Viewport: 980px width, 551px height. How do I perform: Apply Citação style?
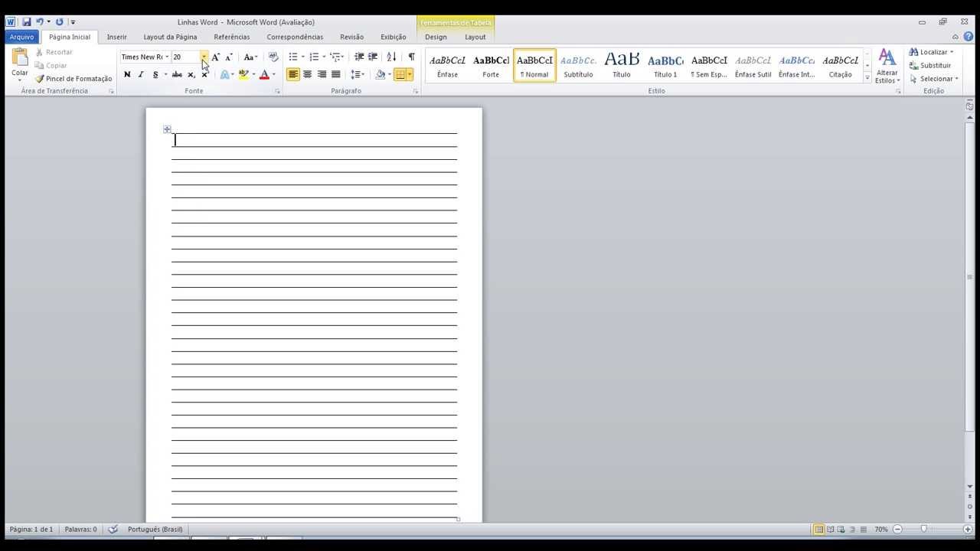point(840,66)
